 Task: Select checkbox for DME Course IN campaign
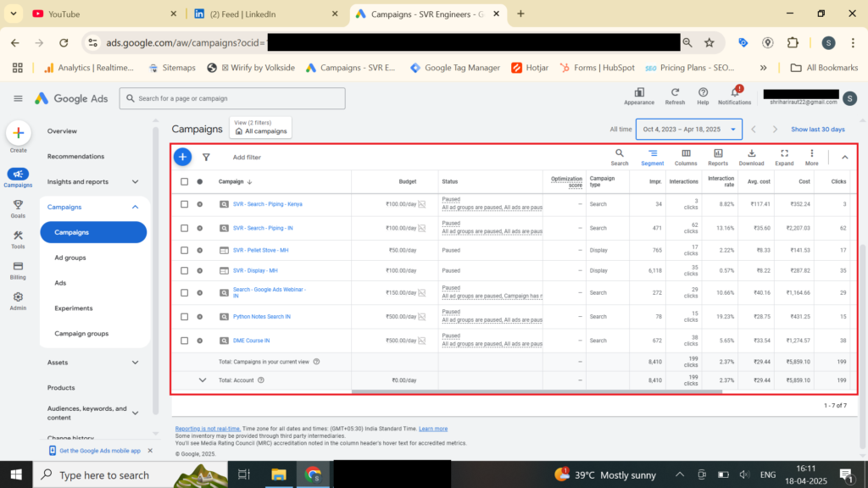point(185,341)
